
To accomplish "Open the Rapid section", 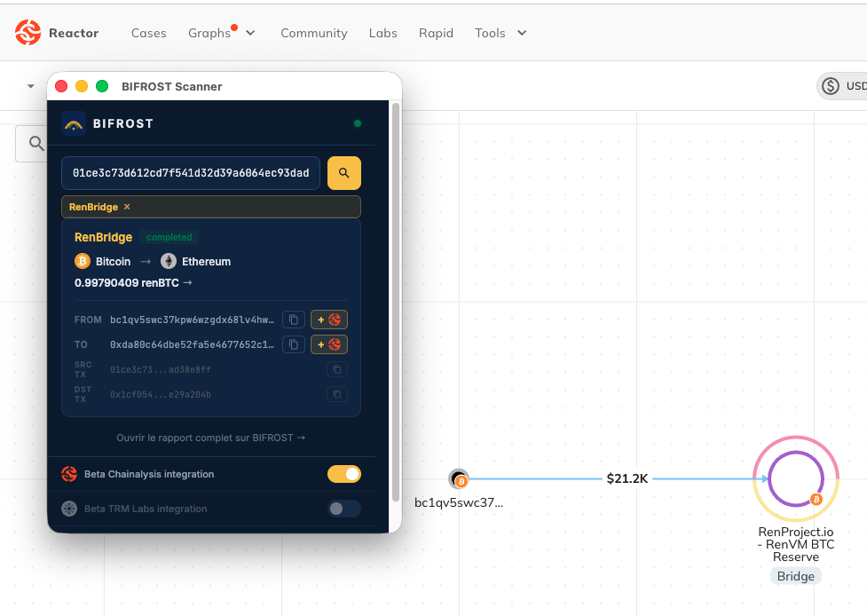I will (x=436, y=33).
